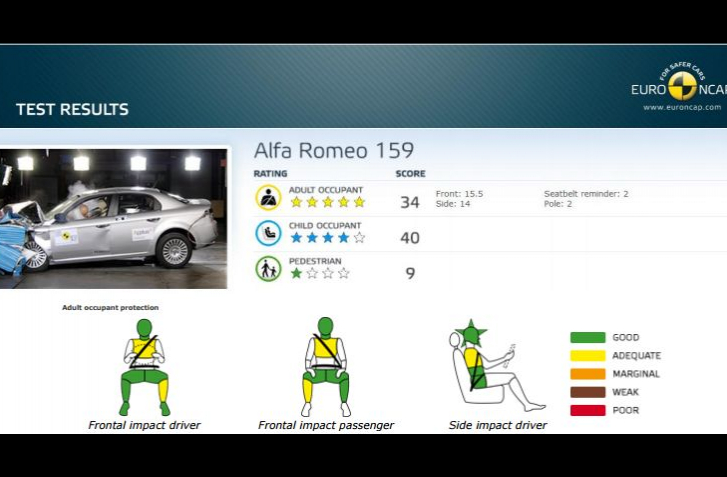Select the Pedestrian green star rating
This screenshot has height=477, width=727.
(320, 273)
